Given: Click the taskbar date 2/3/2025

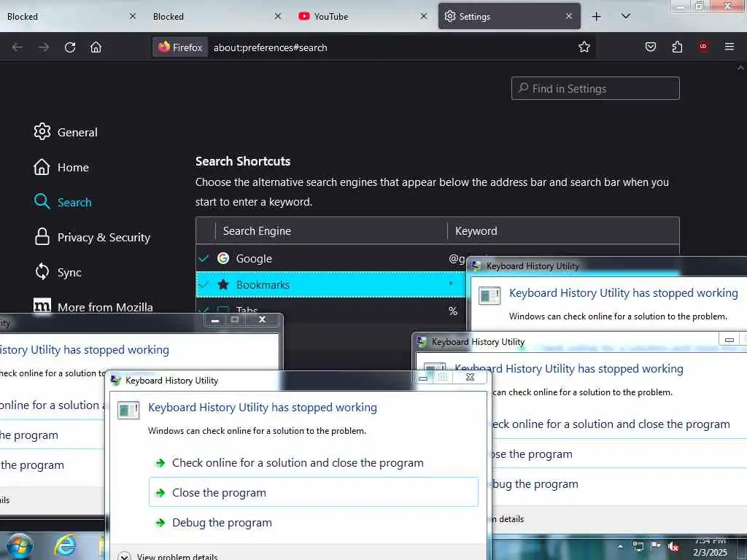Looking at the screenshot, I should (711, 553).
